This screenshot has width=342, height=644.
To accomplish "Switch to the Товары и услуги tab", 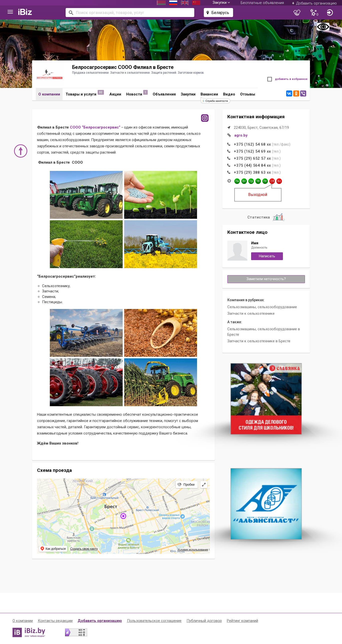I will coord(81,94).
